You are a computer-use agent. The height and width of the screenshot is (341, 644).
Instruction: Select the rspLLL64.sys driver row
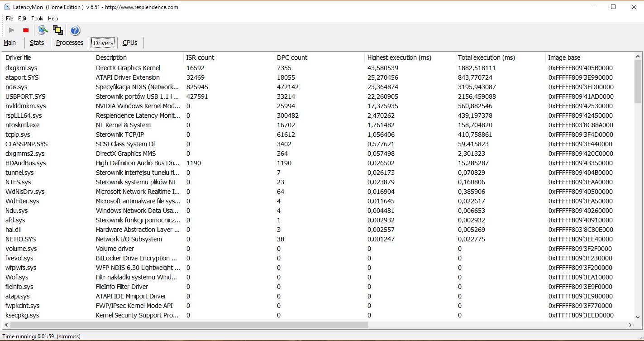[318, 115]
